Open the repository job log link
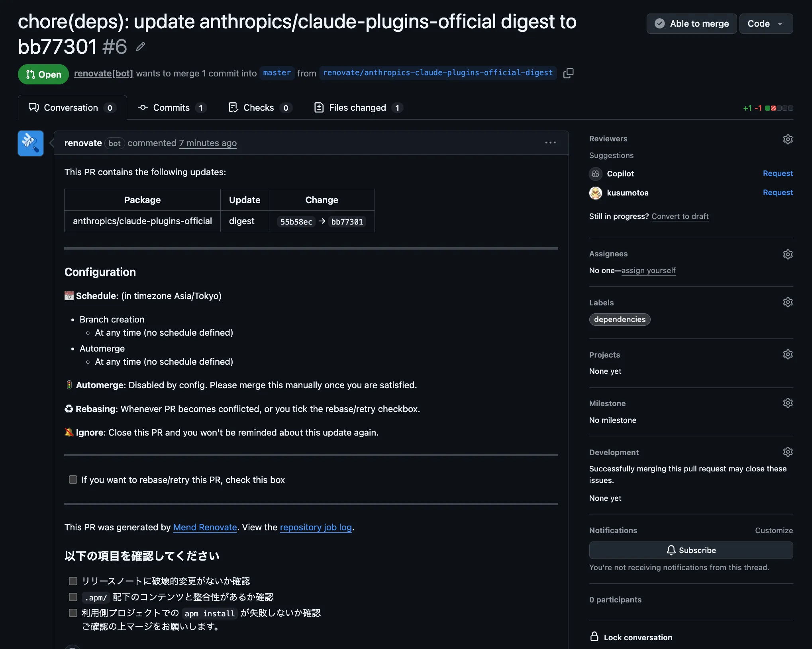Viewport: 812px width, 649px height. [x=316, y=527]
